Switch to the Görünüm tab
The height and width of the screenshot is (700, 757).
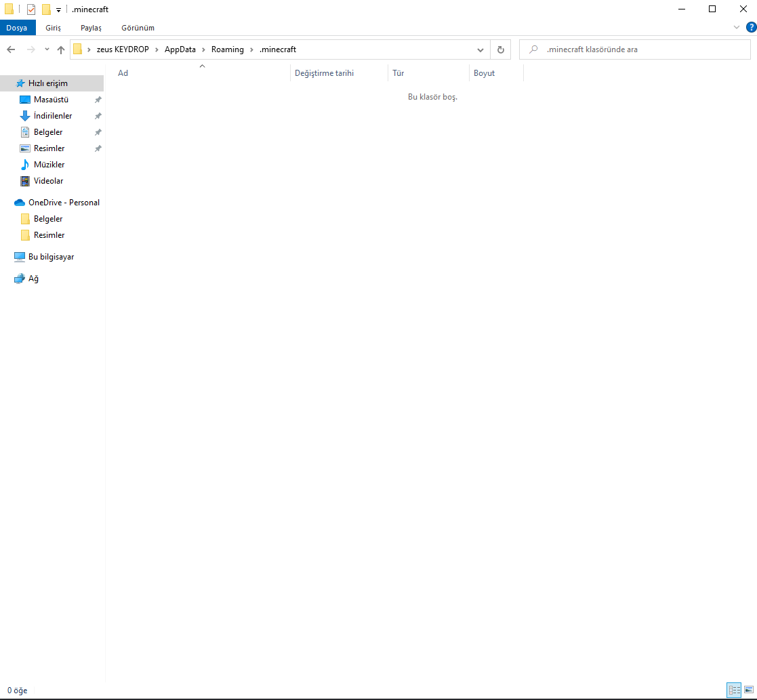(x=138, y=28)
